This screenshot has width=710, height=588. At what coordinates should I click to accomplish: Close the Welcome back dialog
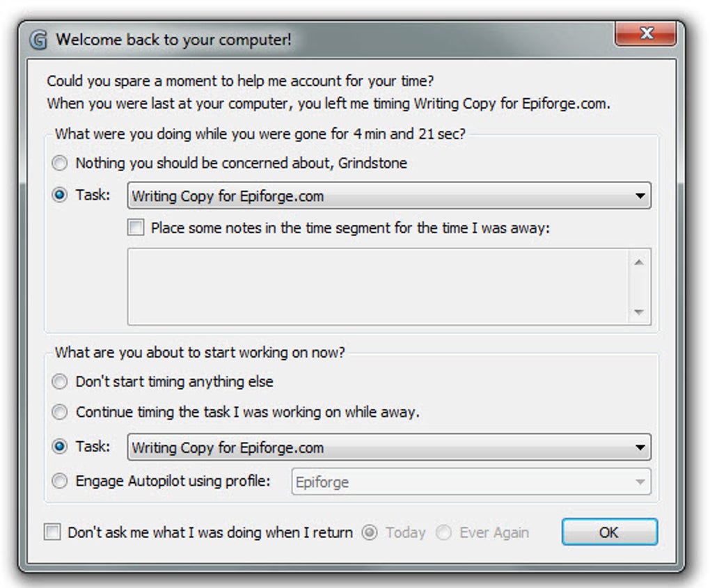(x=645, y=33)
